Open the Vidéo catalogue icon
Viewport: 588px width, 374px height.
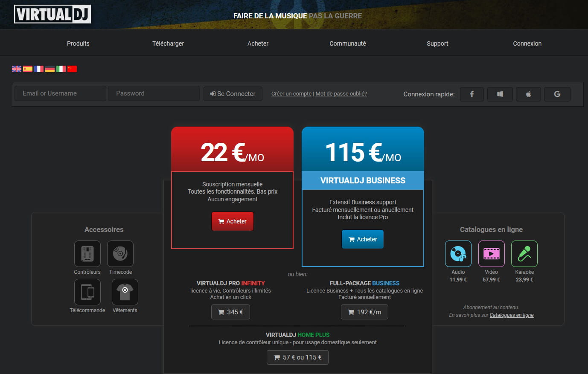tap(492, 254)
